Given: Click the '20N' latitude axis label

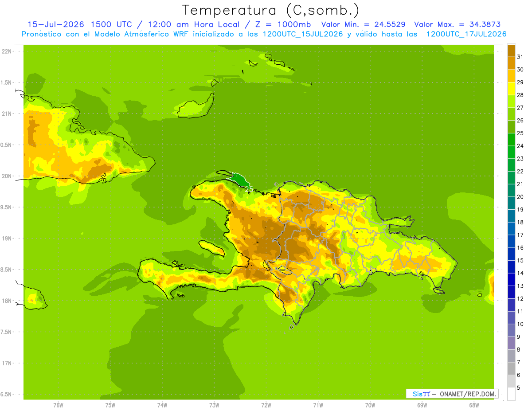Looking at the screenshot, I should click(7, 176).
